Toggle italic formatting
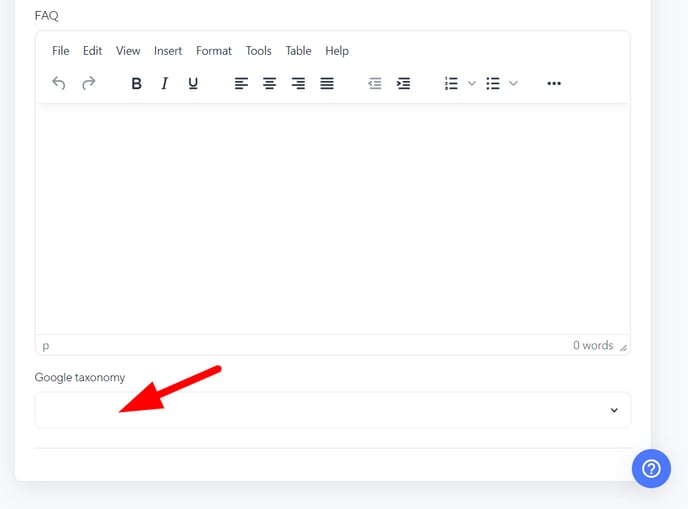The width and height of the screenshot is (688, 509). 165,84
